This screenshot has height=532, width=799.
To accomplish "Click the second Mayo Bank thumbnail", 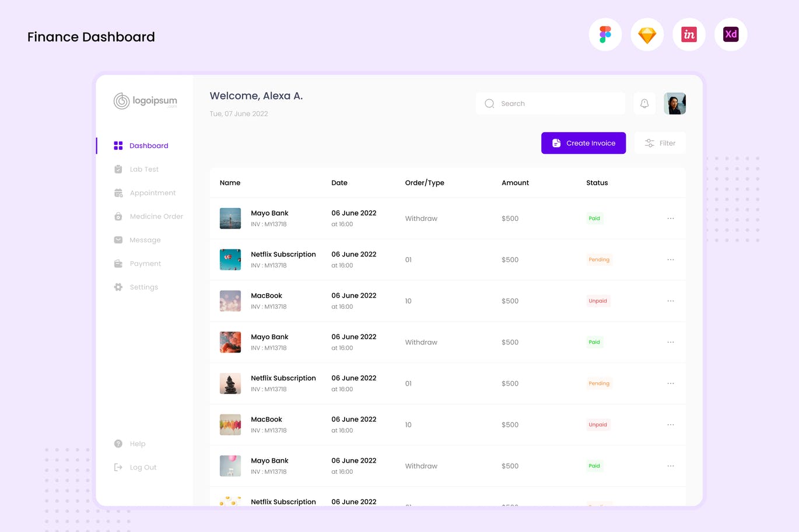I will 230,343.
